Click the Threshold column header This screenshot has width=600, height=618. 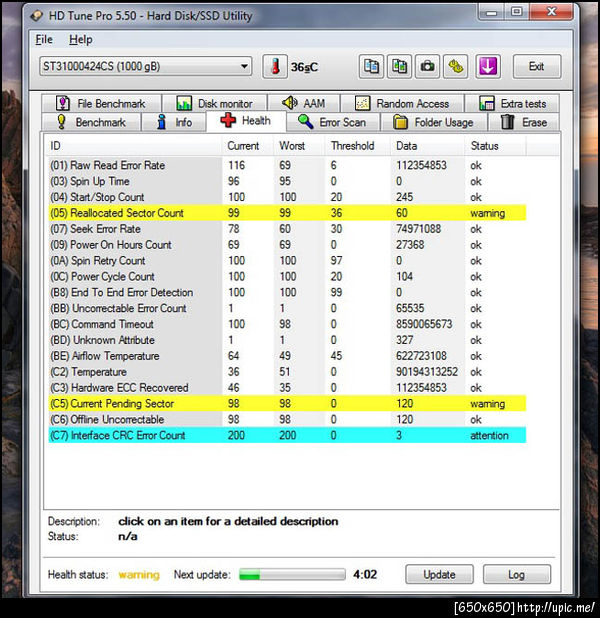pyautogui.click(x=357, y=146)
